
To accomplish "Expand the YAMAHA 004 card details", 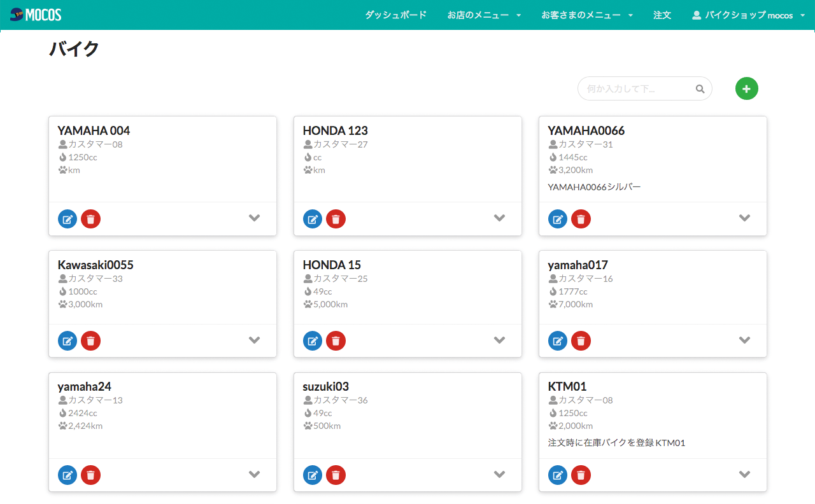I will (x=255, y=218).
